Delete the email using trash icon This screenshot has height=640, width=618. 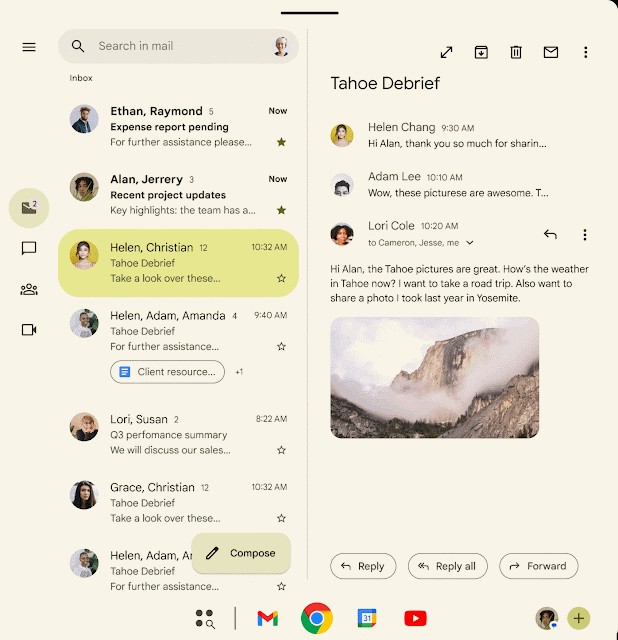click(x=516, y=52)
